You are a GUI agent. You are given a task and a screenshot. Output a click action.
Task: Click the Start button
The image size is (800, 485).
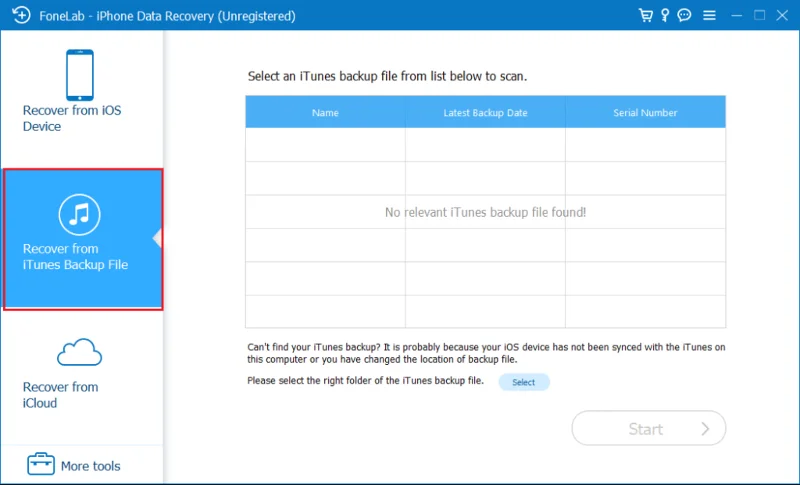pos(648,428)
